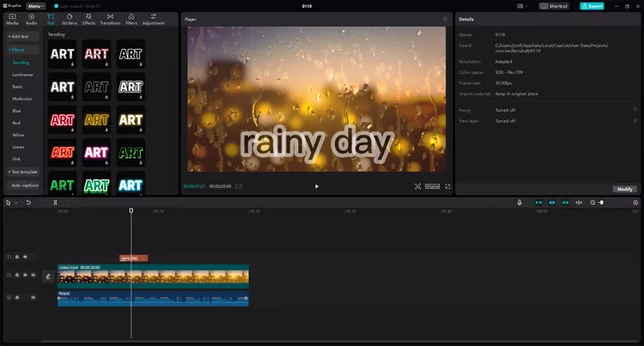Expand the Text template section

23,172
